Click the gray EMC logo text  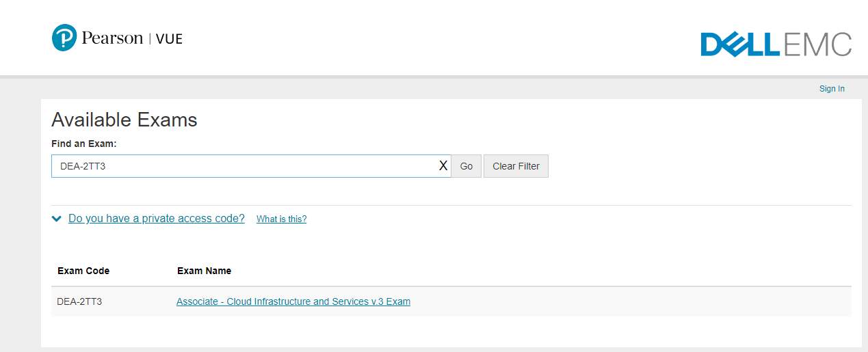(817, 44)
